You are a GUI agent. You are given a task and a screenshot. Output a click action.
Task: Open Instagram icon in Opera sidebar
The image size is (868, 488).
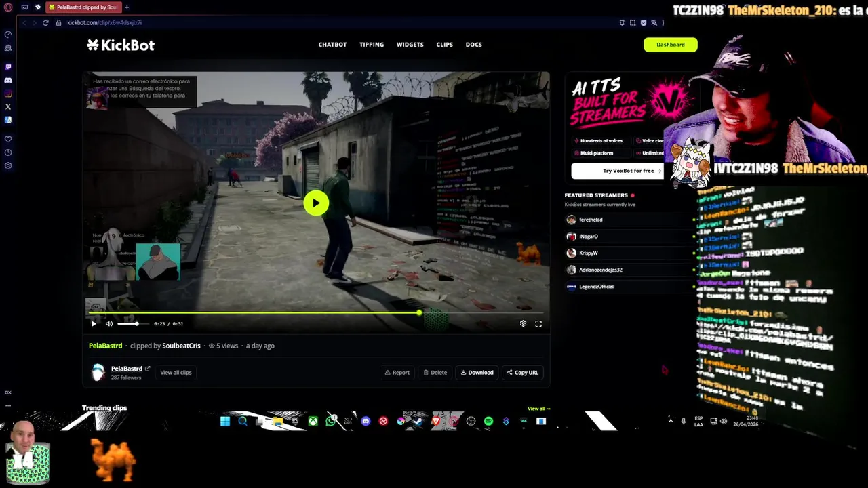pos(8,94)
